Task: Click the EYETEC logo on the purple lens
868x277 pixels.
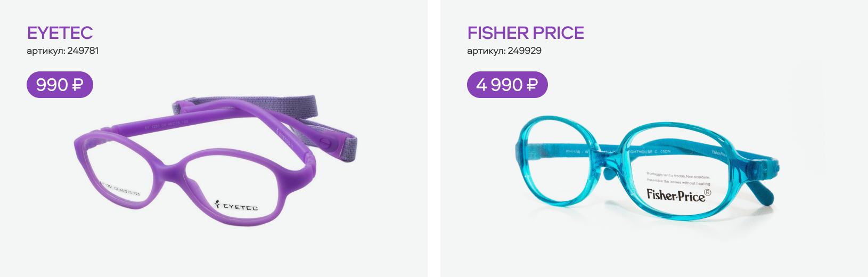Action: pyautogui.click(x=236, y=205)
